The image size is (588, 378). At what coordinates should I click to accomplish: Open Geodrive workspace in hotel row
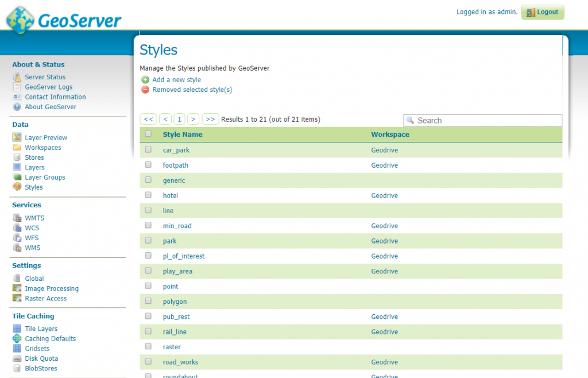pyautogui.click(x=384, y=195)
